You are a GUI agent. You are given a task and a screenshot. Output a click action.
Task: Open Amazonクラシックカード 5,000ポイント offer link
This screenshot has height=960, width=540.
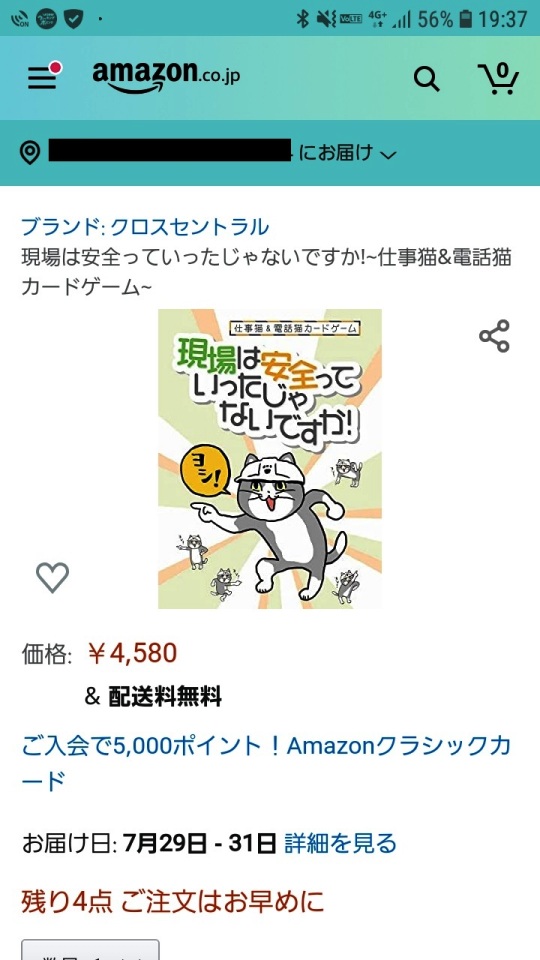click(266, 763)
